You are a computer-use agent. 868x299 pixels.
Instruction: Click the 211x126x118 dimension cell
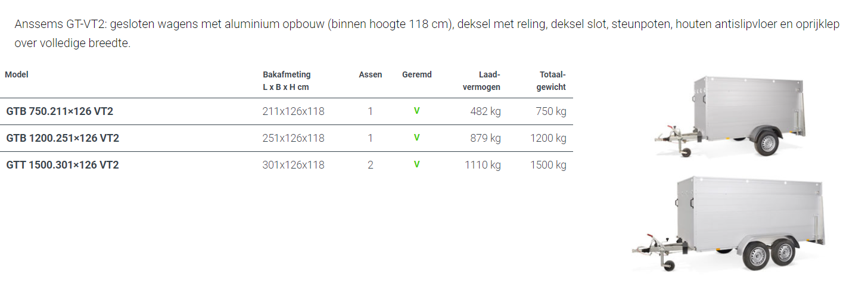(294, 111)
